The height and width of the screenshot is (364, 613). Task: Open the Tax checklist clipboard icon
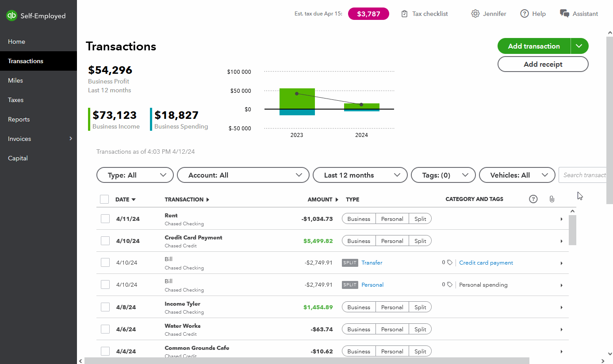(x=404, y=14)
